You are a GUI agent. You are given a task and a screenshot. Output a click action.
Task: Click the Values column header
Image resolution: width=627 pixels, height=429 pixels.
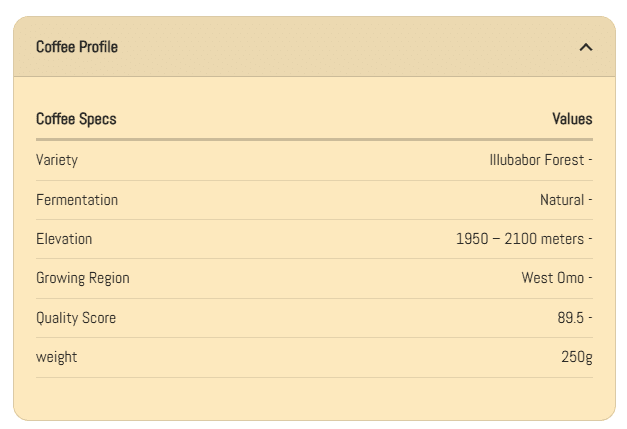pos(572,119)
